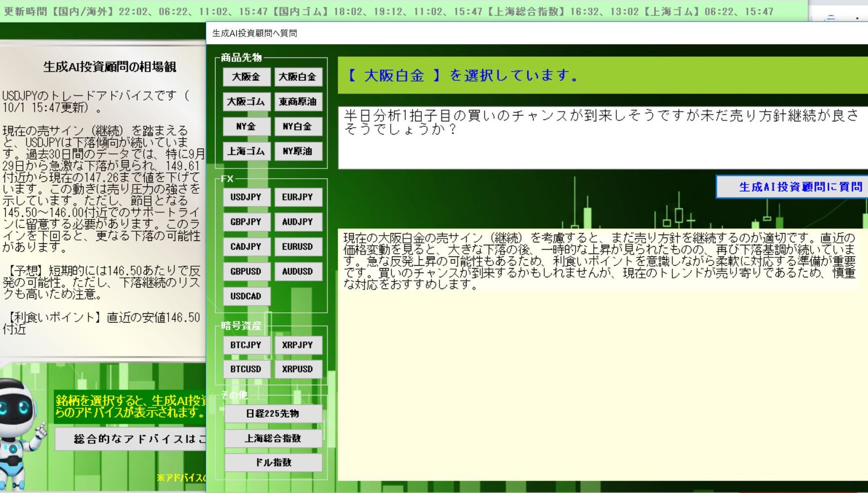Choose the 上海総合指数 button

coord(273,438)
